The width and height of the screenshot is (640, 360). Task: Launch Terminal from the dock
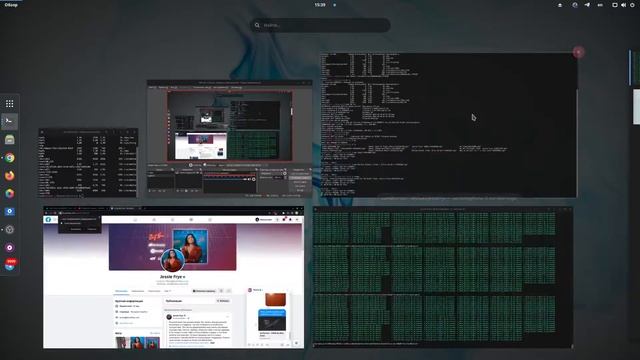tap(9, 121)
